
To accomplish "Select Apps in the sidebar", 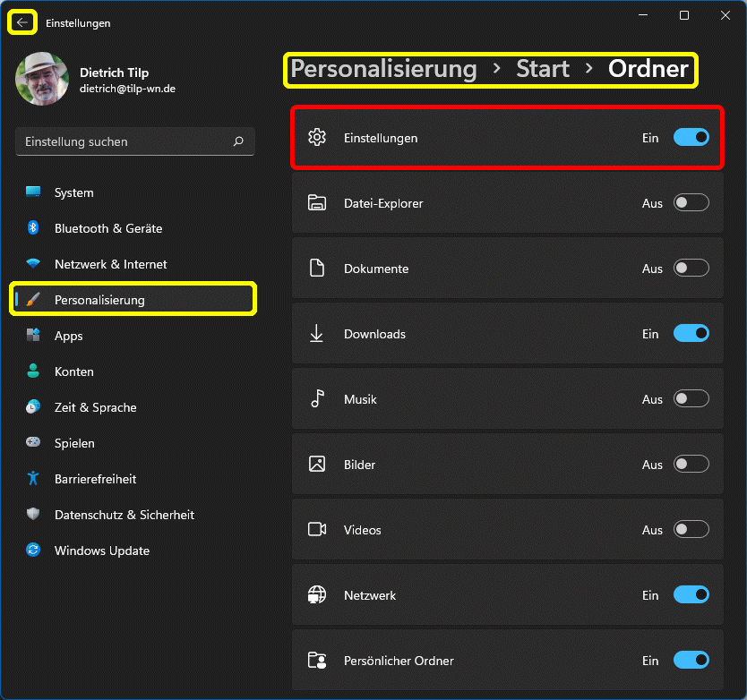I will 68,336.
